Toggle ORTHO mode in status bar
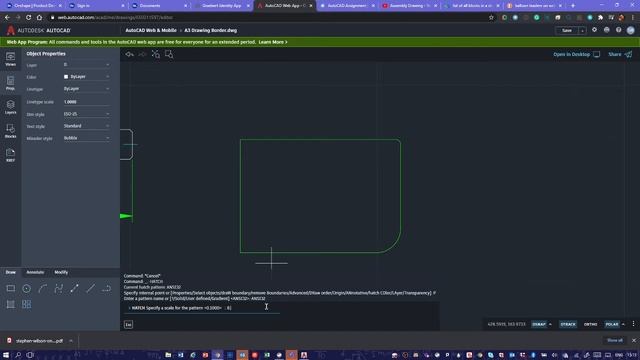The height and width of the screenshot is (360, 640). click(x=590, y=324)
